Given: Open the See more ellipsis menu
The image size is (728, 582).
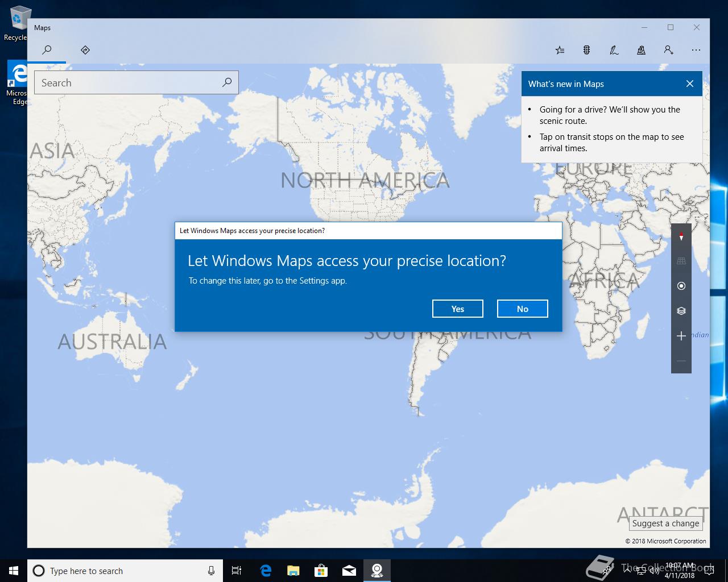Looking at the screenshot, I should tap(696, 50).
